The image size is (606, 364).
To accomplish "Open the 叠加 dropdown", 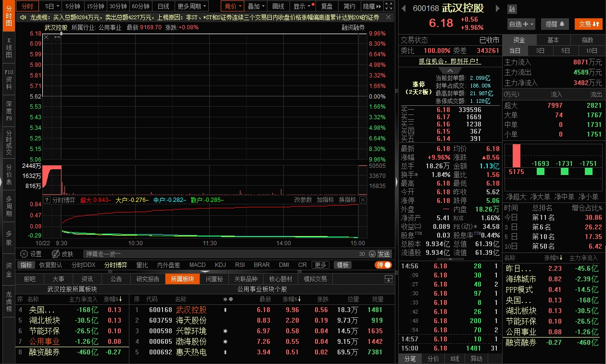I will [x=256, y=6].
